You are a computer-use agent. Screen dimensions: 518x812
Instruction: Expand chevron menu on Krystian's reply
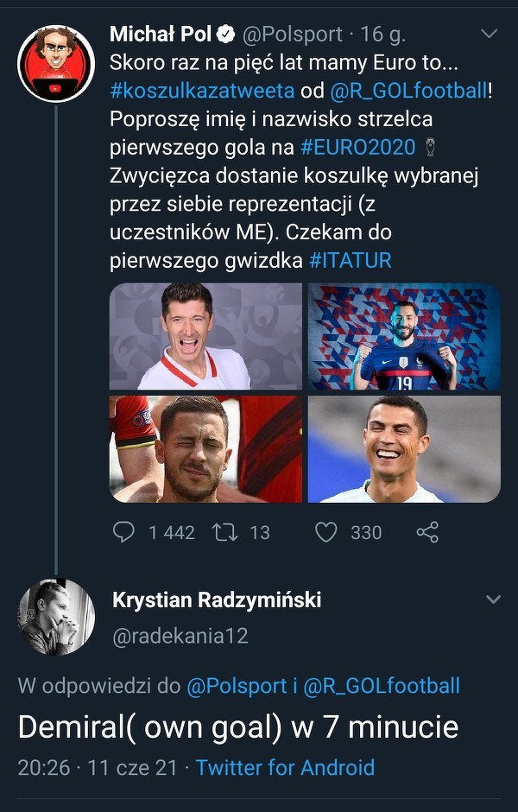(493, 599)
